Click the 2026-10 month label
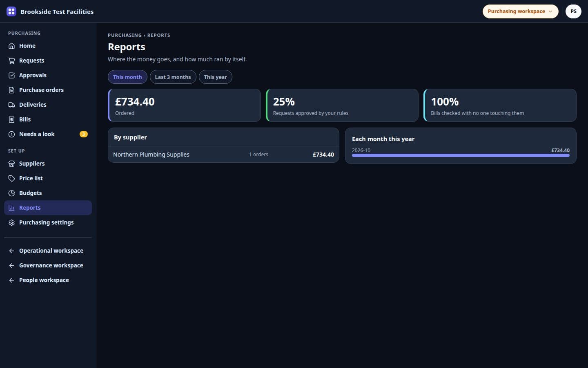 361,150
